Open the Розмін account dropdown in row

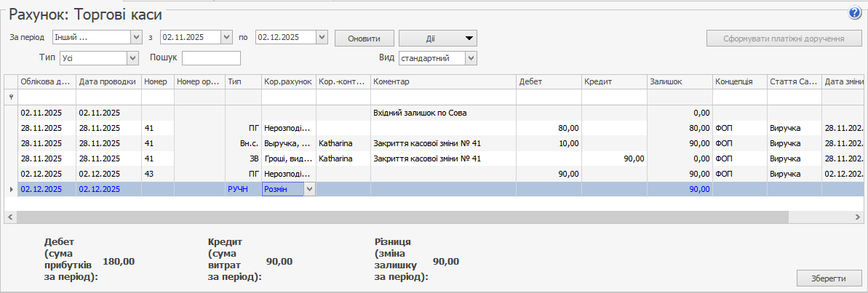309,189
